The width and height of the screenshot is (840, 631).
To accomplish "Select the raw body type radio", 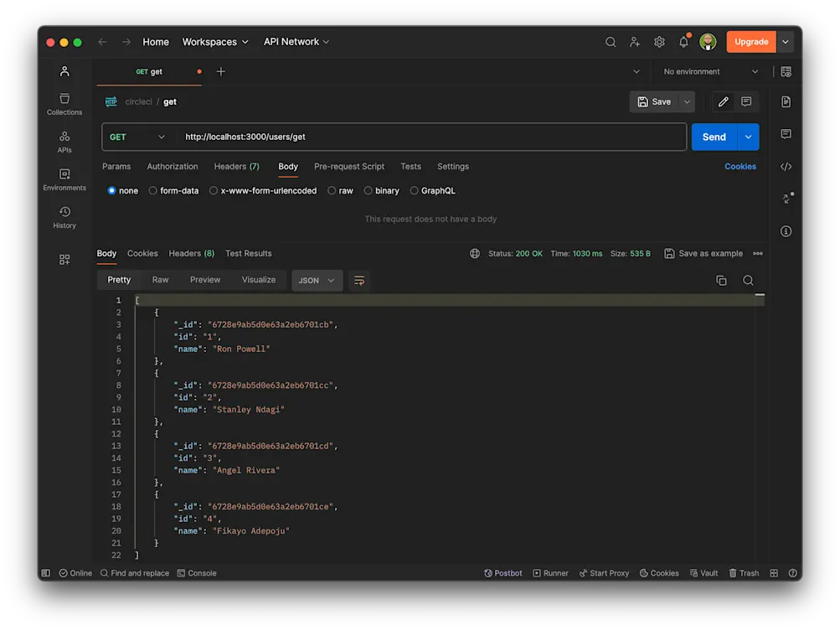I will pyautogui.click(x=332, y=191).
